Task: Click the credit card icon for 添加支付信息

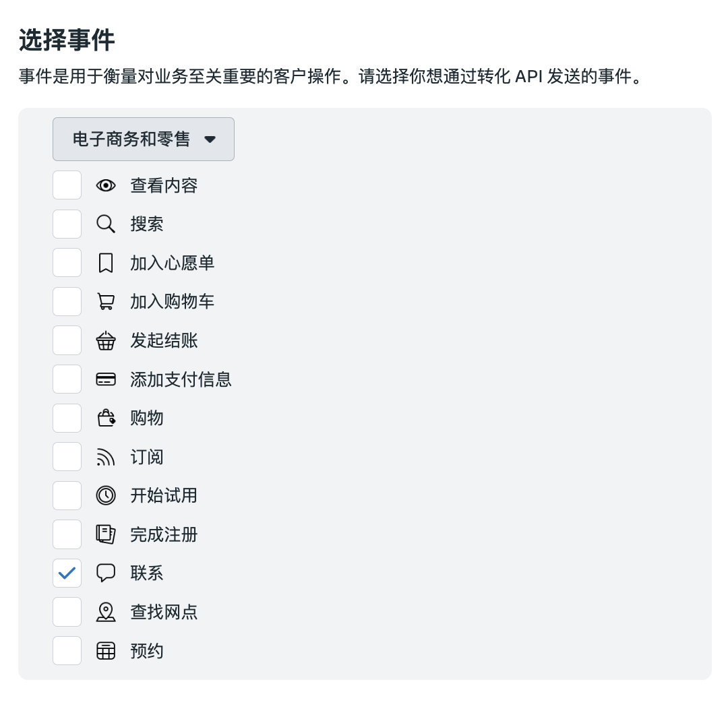Action: coord(106,379)
